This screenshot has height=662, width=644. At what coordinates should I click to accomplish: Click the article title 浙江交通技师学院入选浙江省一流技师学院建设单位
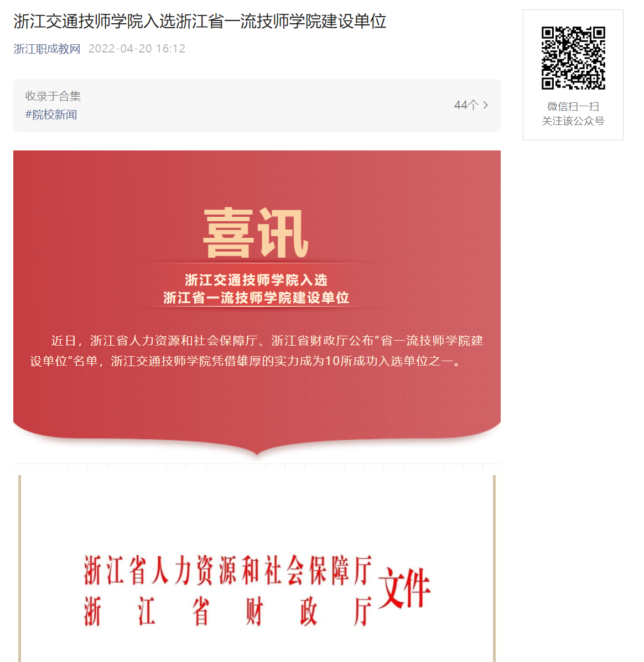click(x=200, y=21)
